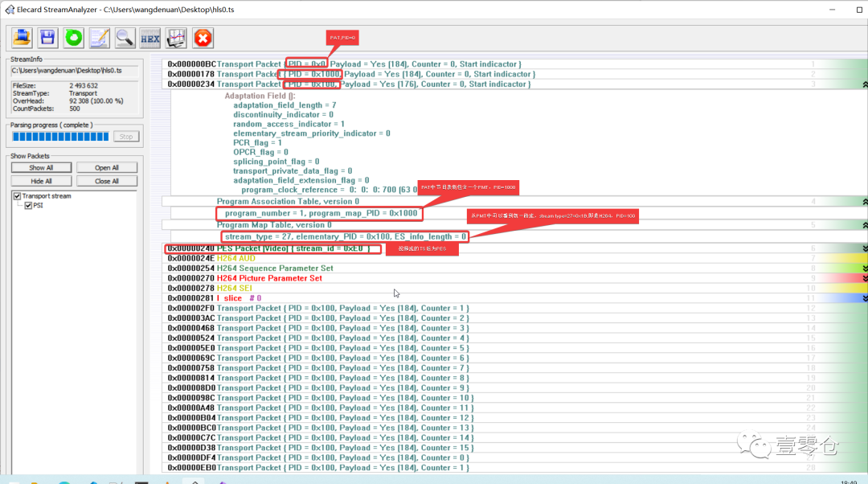Collapse the packet at 0x00000234

click(864, 84)
